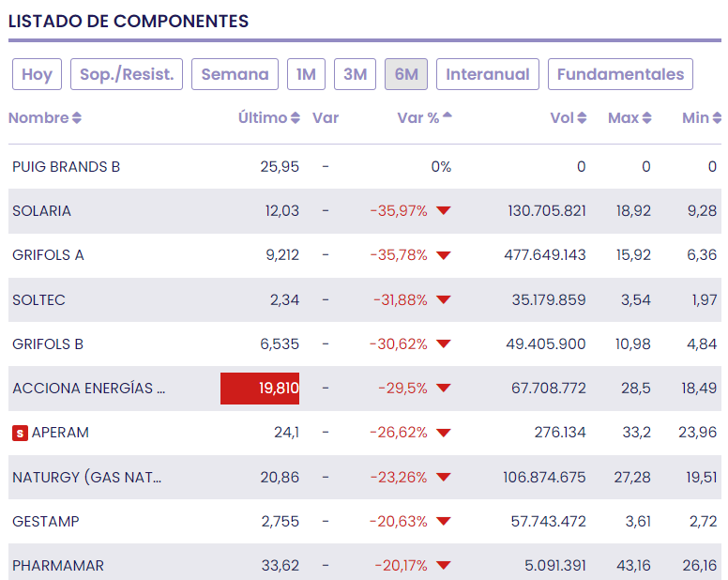Click the sort arrows beside Min column
This screenshot has width=728, height=580.
717,118
